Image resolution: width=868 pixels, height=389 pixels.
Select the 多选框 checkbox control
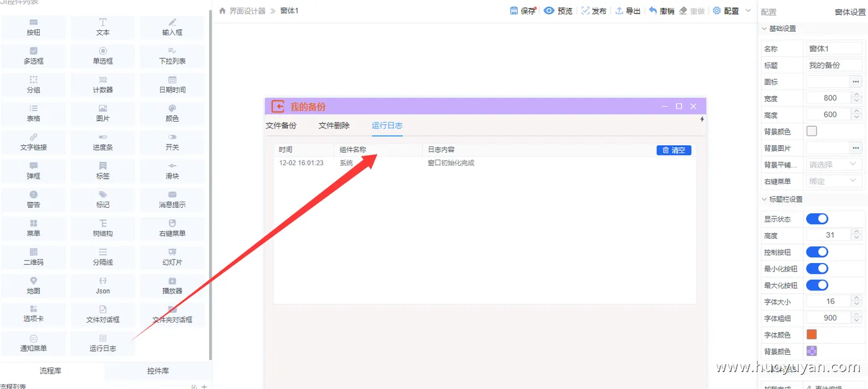click(33, 56)
